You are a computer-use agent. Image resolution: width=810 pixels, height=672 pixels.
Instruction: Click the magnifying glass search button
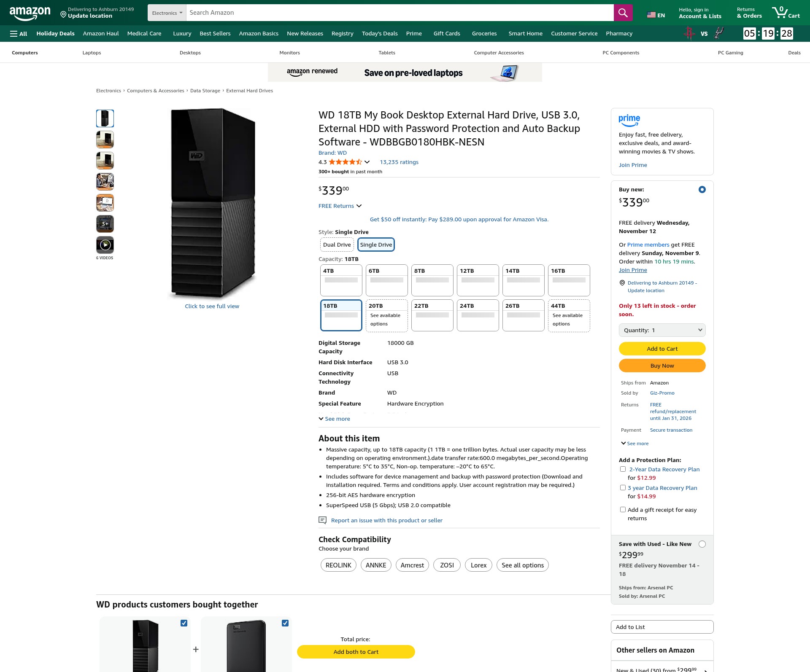tap(623, 13)
